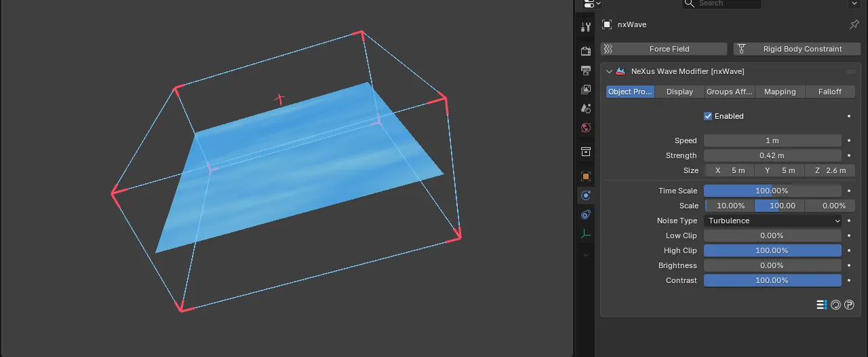Viewport: 868px width, 357px height.
Task: Show more properties tabs with down chevron
Action: pyautogui.click(x=586, y=255)
